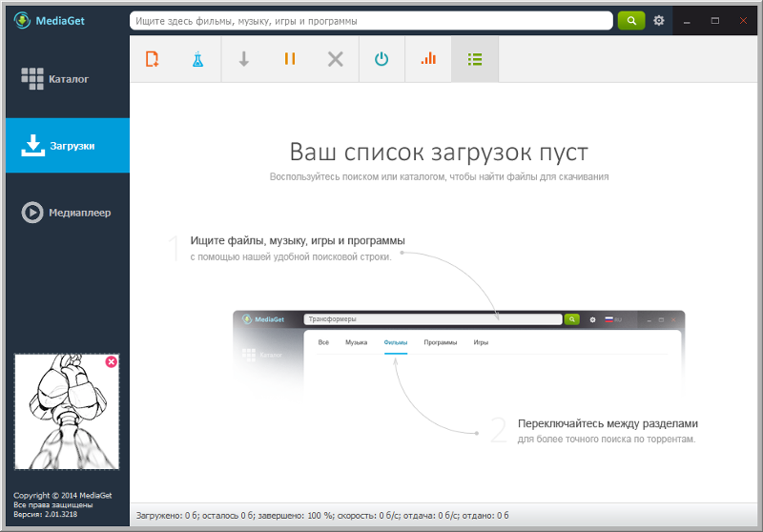Click the add torrent file icon
This screenshot has height=532, width=763.
(x=153, y=59)
